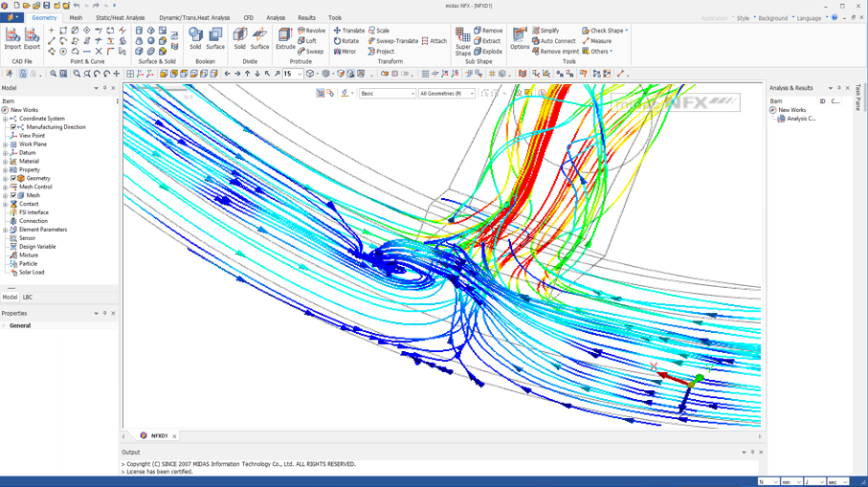Screen dimensions: 868x487
Task: Open the Basic display mode dropdown
Action: coord(388,94)
